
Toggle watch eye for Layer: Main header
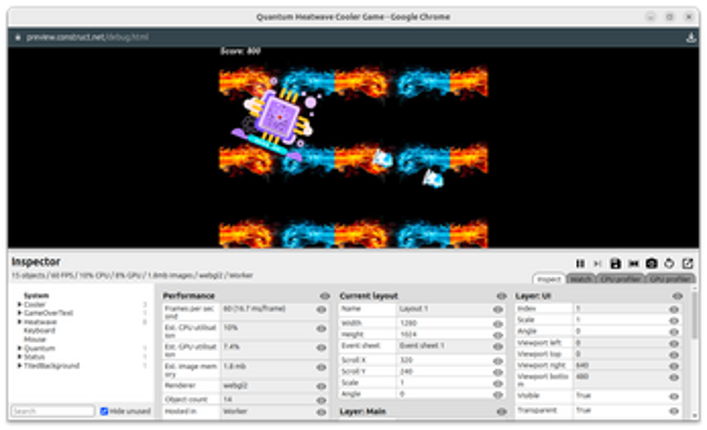click(x=501, y=412)
